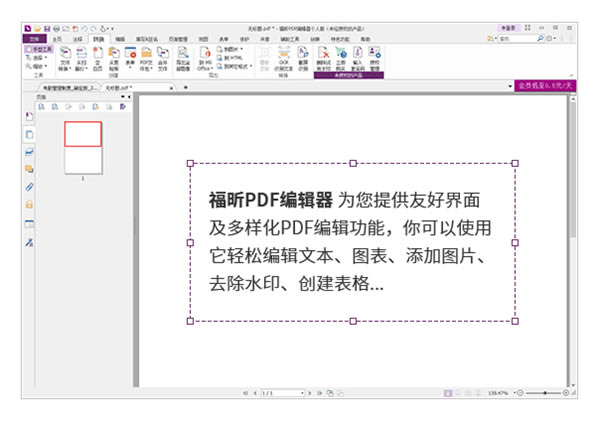
Task: Open a file via quick access folder icon
Action: 38,29
